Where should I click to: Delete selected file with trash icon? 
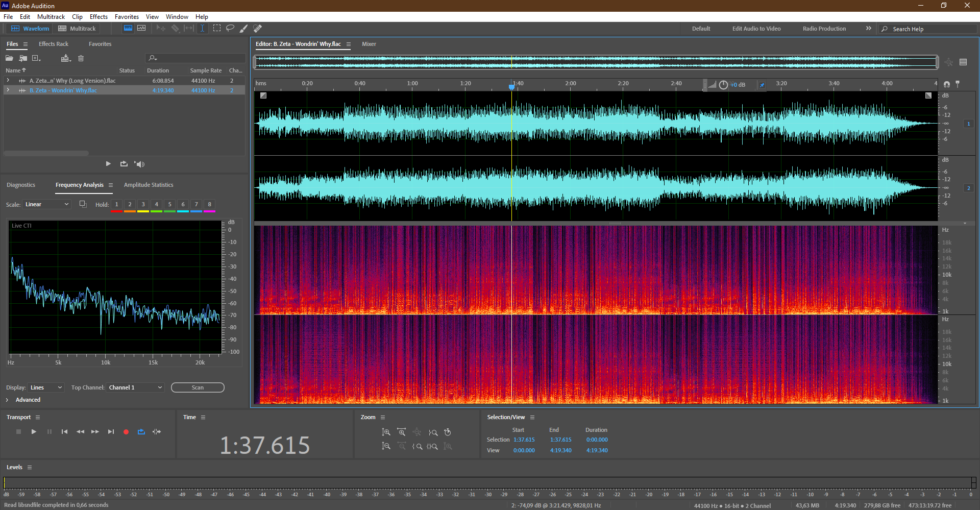point(81,58)
